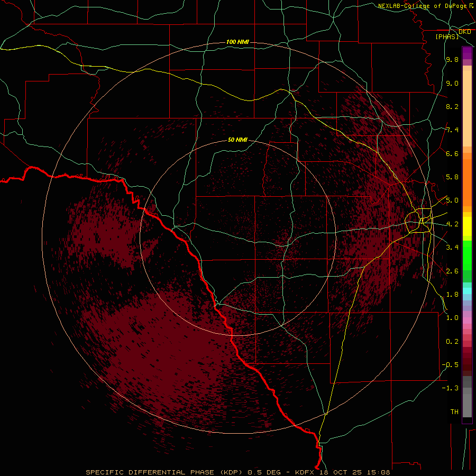
Task: Select the 3.4 scale value
Action: (x=452, y=248)
